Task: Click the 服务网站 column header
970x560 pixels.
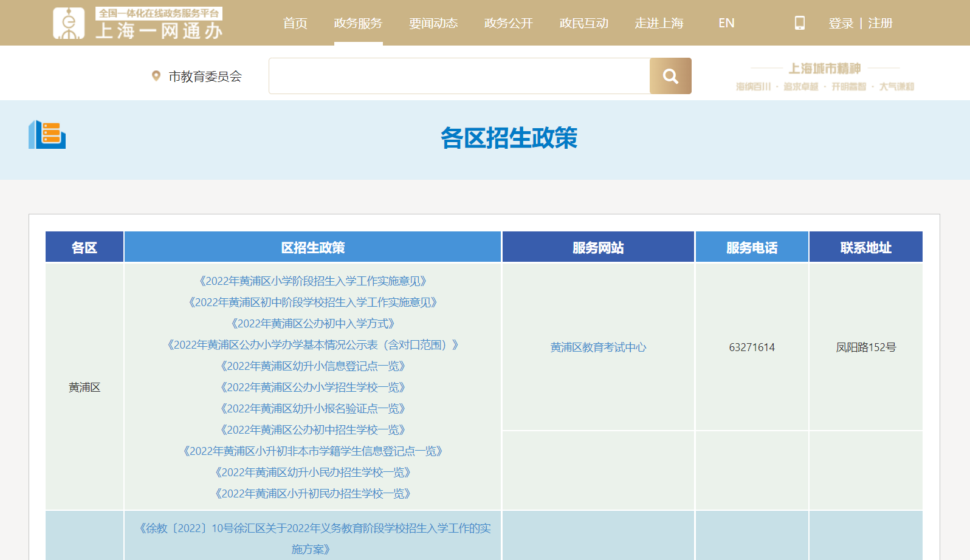Action: click(x=598, y=247)
